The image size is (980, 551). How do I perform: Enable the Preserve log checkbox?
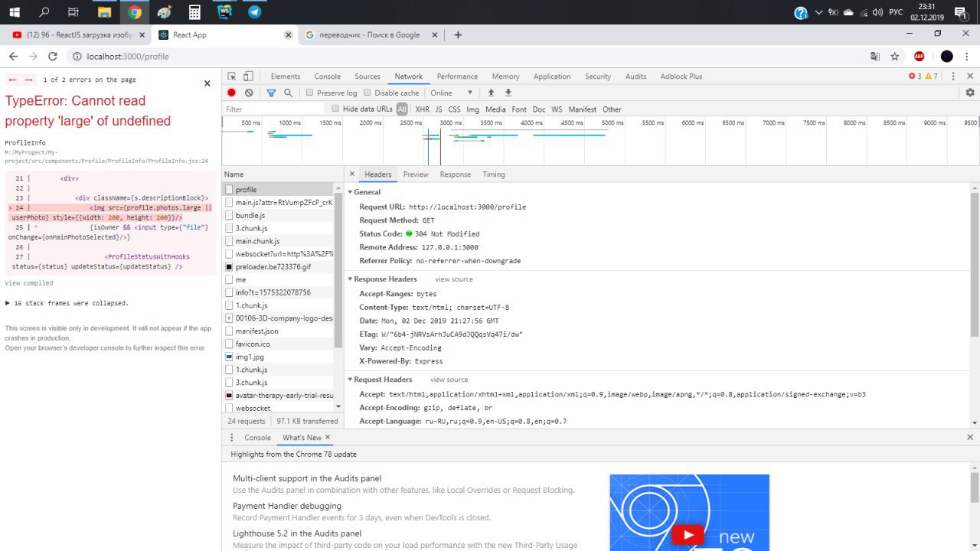coord(310,93)
